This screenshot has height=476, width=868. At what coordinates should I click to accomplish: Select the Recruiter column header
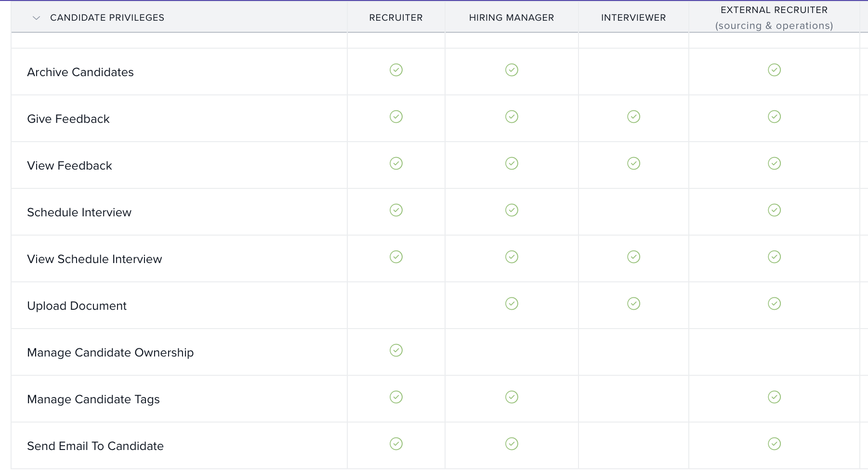(395, 18)
